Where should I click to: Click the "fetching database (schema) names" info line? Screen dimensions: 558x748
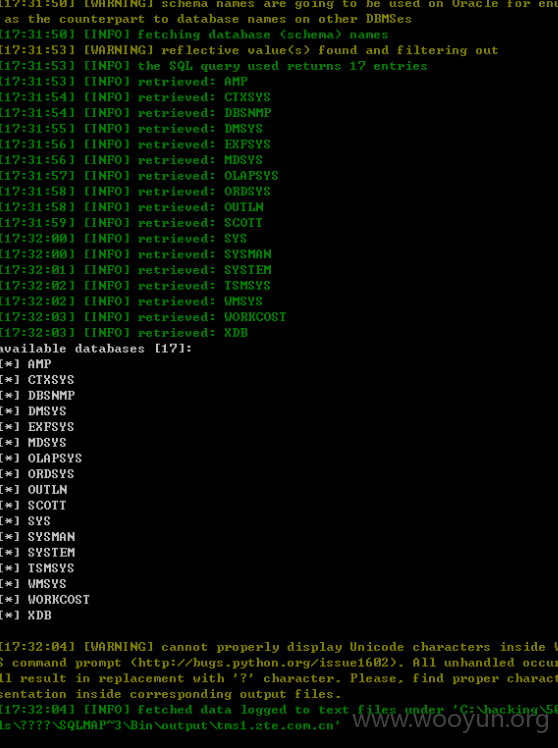point(194,35)
